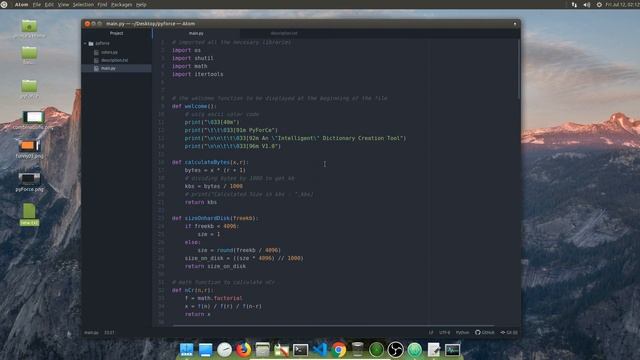Screen dimensions: 640x360
Task: Click the 'def calculateBytes(x,r):' line
Action: [210, 162]
